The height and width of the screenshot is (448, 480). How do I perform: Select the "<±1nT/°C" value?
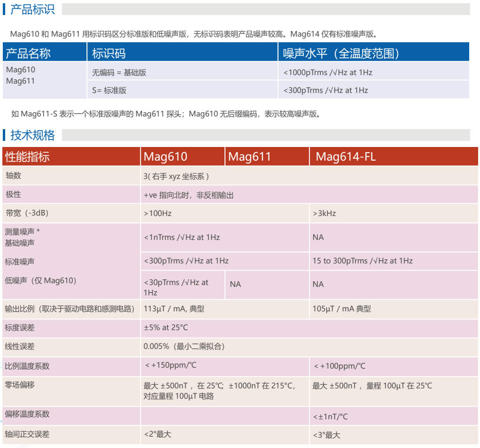(330, 417)
